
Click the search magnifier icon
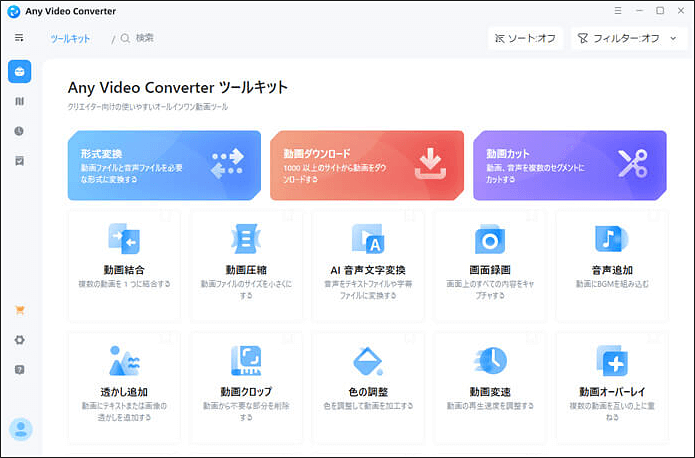coord(125,39)
